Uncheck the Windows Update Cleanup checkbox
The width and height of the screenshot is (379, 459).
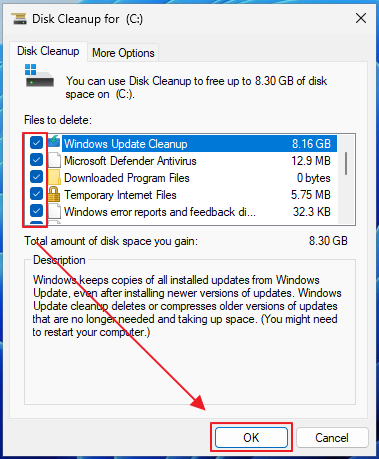[36, 143]
